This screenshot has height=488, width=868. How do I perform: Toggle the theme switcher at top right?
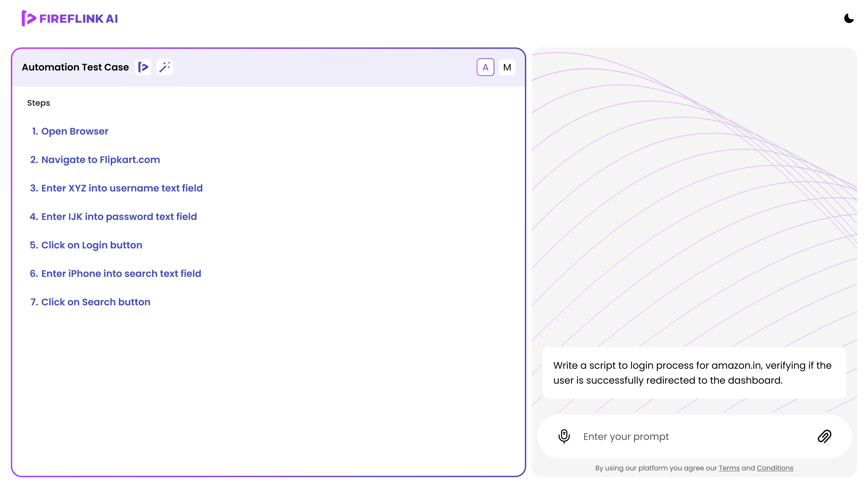(849, 18)
